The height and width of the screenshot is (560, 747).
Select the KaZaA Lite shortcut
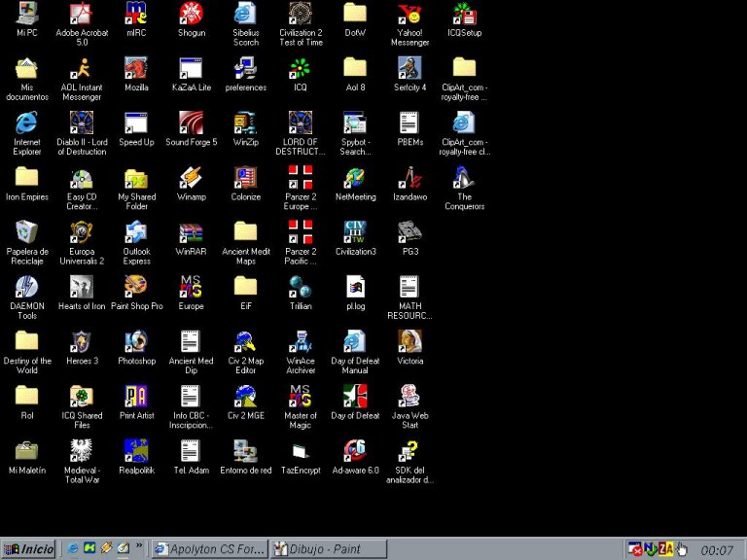(x=191, y=69)
